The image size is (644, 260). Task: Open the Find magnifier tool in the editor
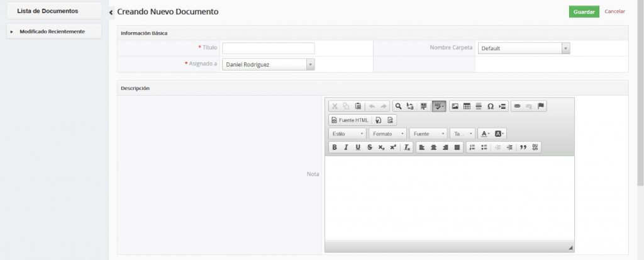pos(398,106)
